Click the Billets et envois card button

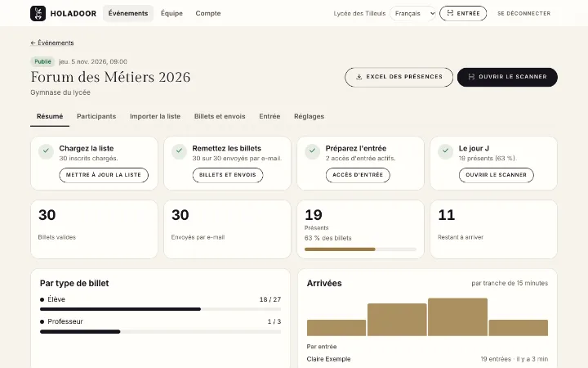point(228,175)
